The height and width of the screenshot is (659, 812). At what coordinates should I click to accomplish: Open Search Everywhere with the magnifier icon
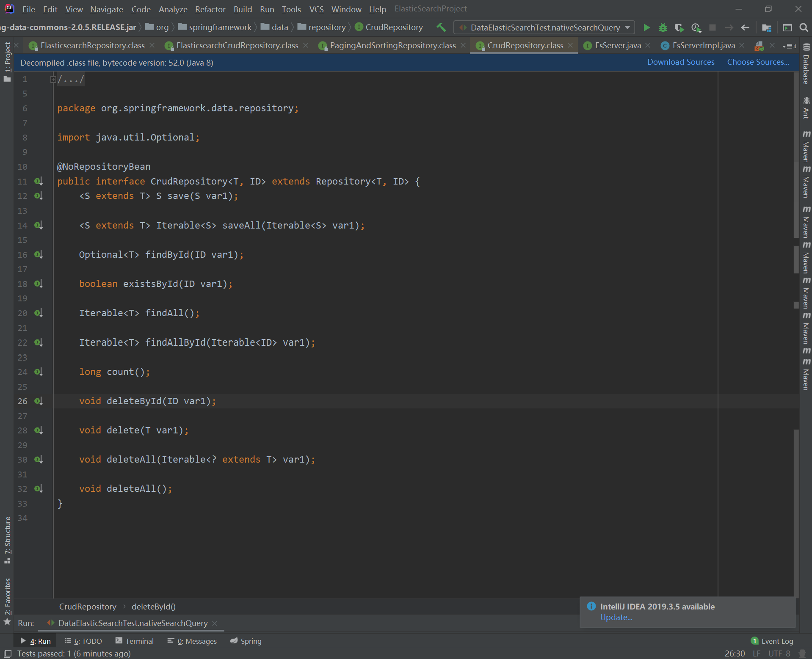tap(804, 27)
